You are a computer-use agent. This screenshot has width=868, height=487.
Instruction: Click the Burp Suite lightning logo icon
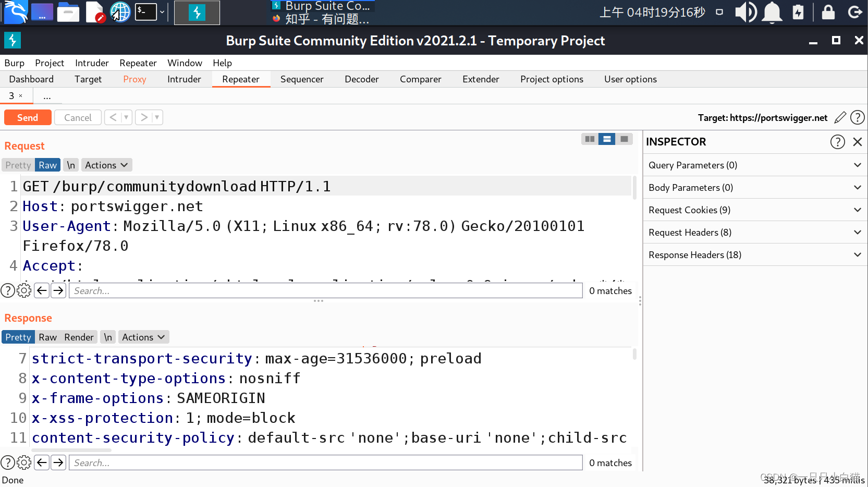coord(13,40)
